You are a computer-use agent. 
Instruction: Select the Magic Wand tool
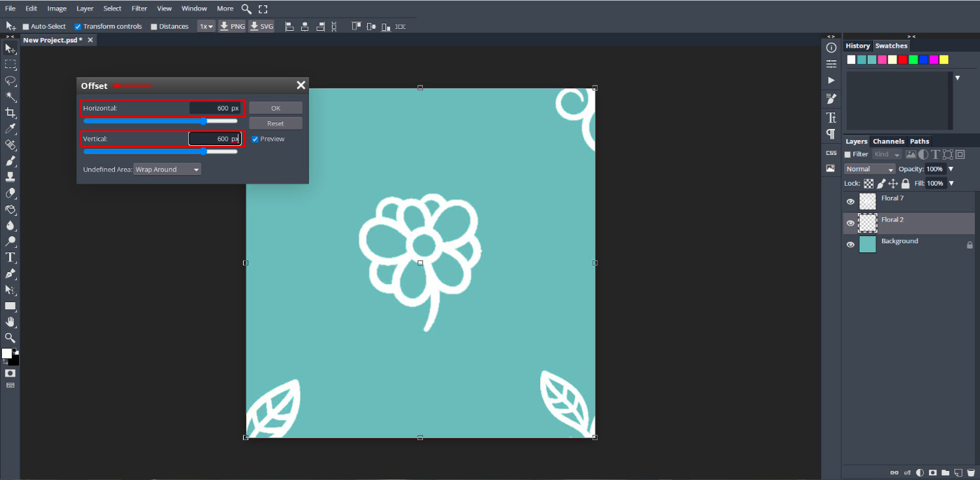[10, 97]
